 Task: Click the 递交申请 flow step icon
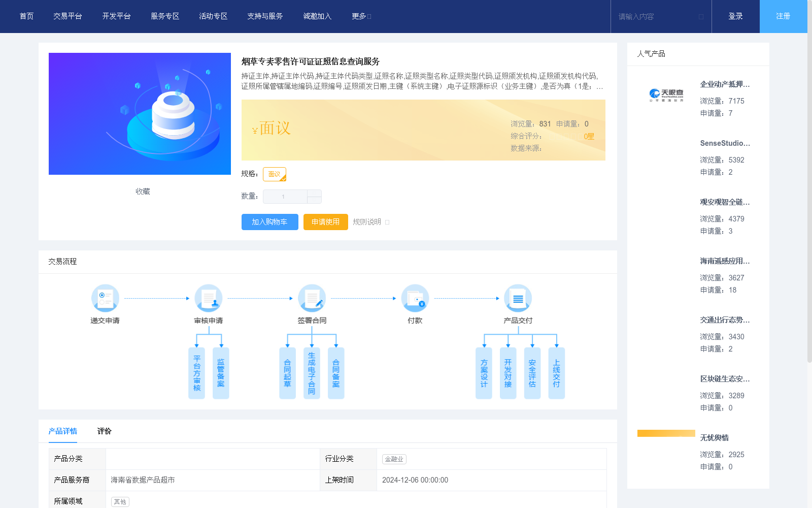point(105,298)
